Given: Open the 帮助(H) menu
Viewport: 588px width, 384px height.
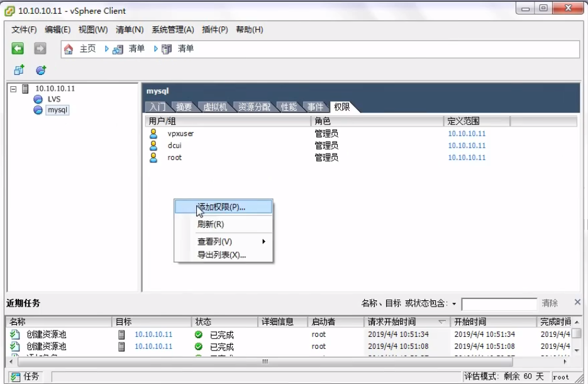Looking at the screenshot, I should [250, 30].
